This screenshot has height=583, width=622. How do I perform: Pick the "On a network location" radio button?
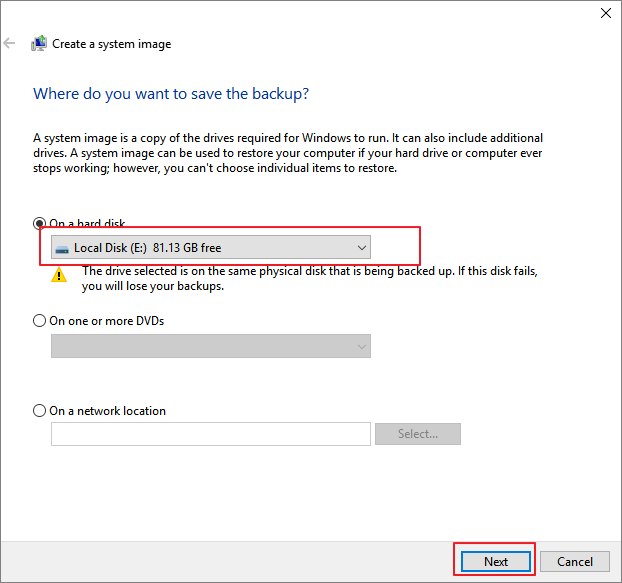[40, 410]
